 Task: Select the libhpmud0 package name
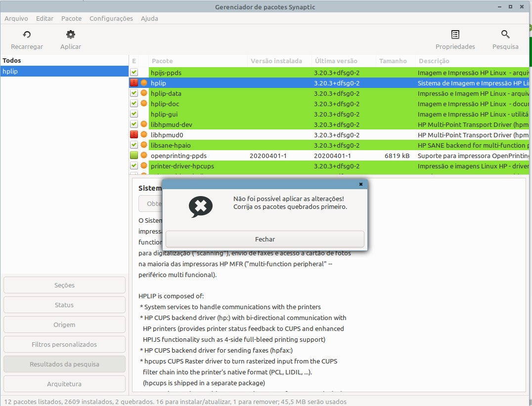pos(167,135)
